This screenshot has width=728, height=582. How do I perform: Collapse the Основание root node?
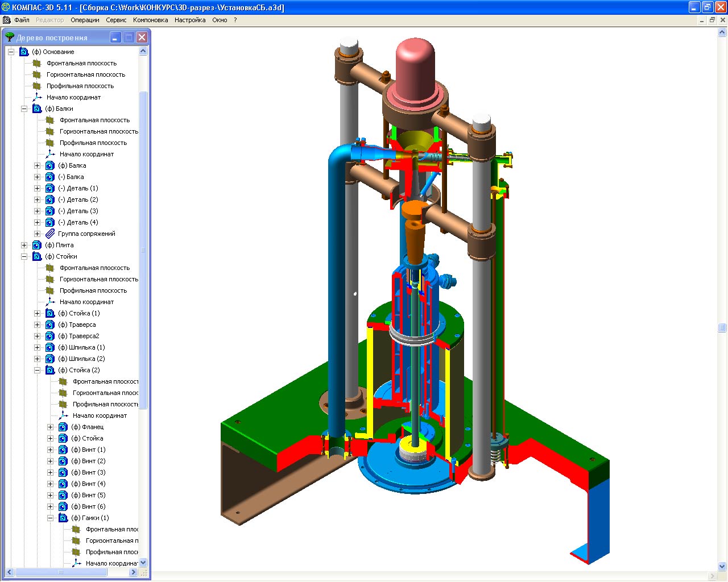(x=11, y=52)
